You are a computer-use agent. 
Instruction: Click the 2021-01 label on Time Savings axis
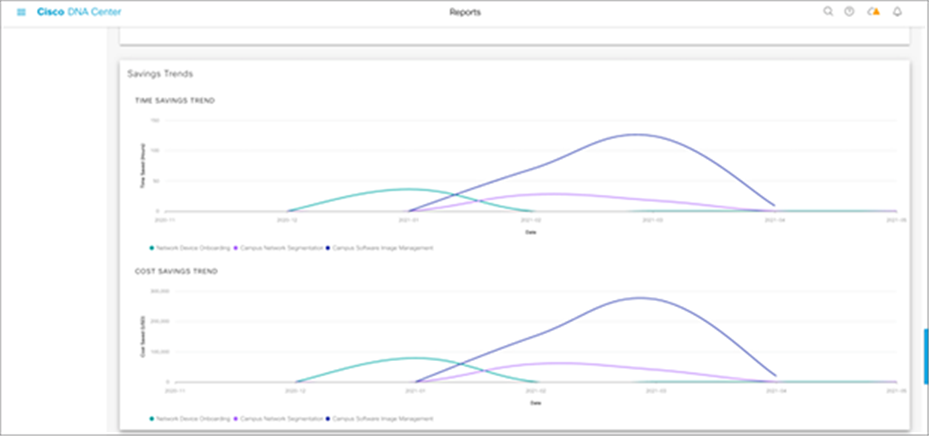tap(409, 220)
